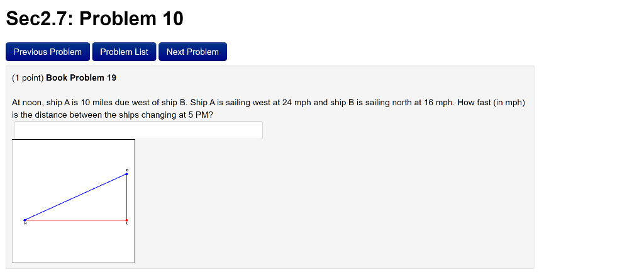The width and height of the screenshot is (644, 279).
Task: Click the label letter B above point
Action: point(126,169)
